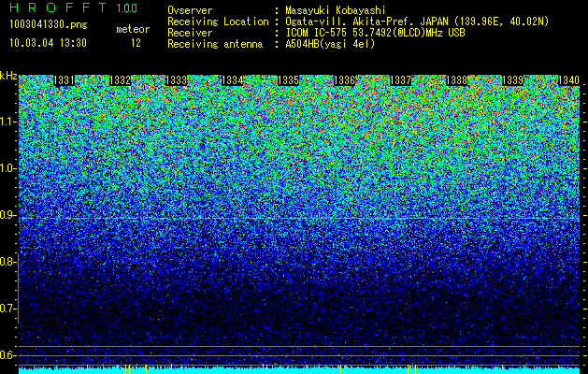Click the date stamp 10.03.04 13:30

click(48, 43)
